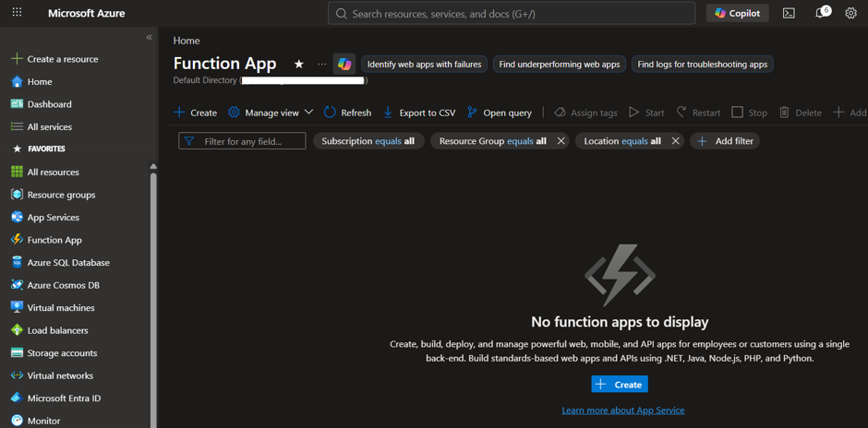
Task: Open Load balancers in sidebar
Action: (50, 330)
